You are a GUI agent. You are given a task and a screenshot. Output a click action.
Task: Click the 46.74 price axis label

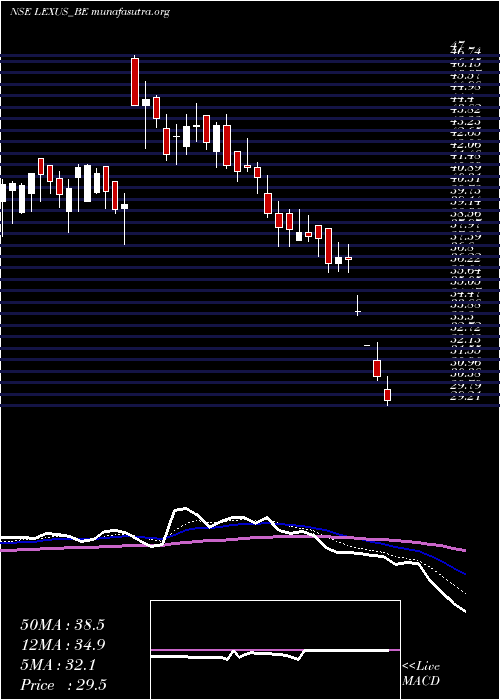[x=466, y=52]
